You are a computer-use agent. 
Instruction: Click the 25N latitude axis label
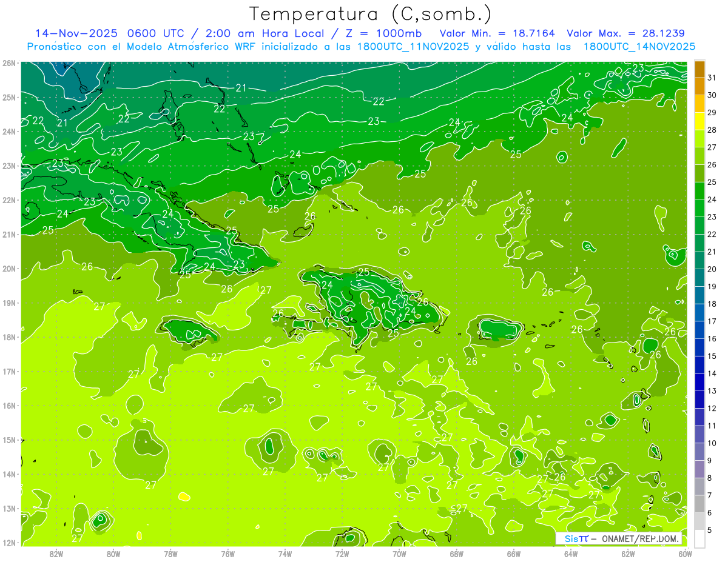(x=9, y=97)
